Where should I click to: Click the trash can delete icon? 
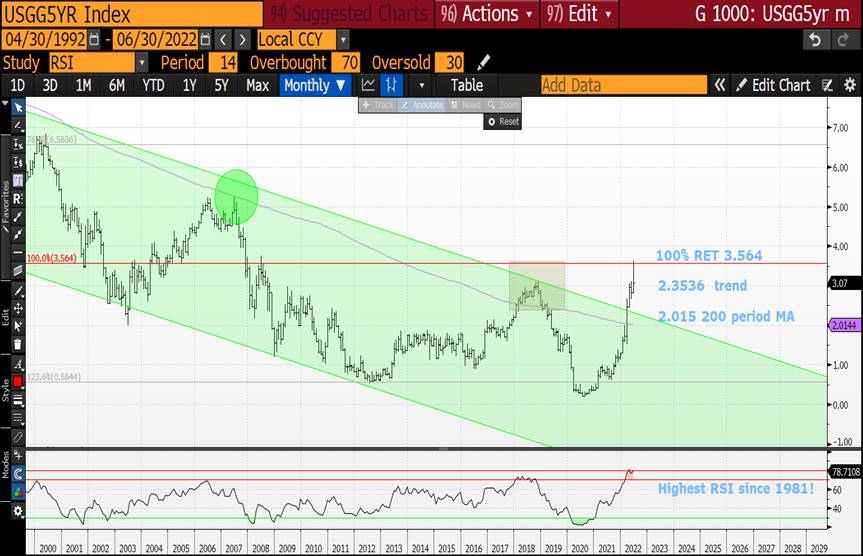pos(18,345)
